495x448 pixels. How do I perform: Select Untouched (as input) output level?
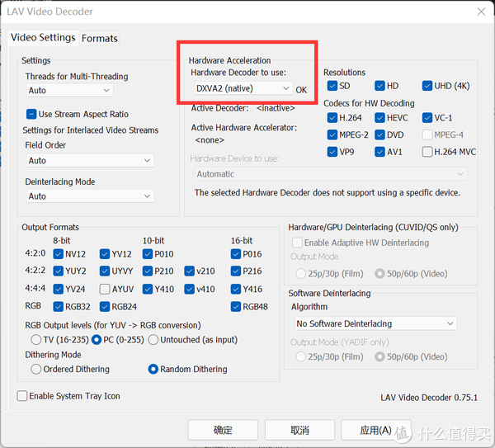[x=153, y=340]
